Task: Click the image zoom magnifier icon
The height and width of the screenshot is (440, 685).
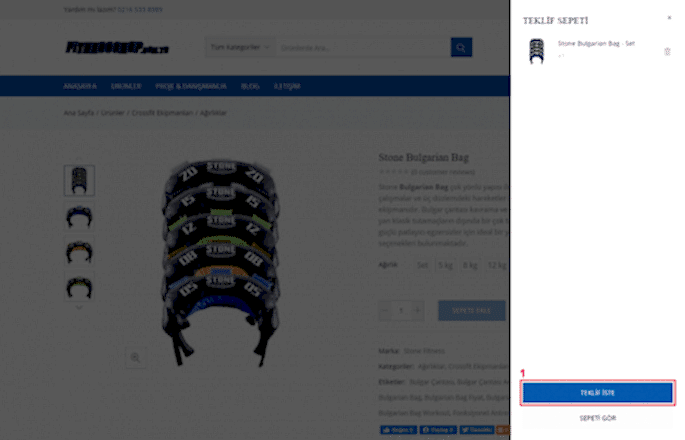Action: (x=135, y=358)
